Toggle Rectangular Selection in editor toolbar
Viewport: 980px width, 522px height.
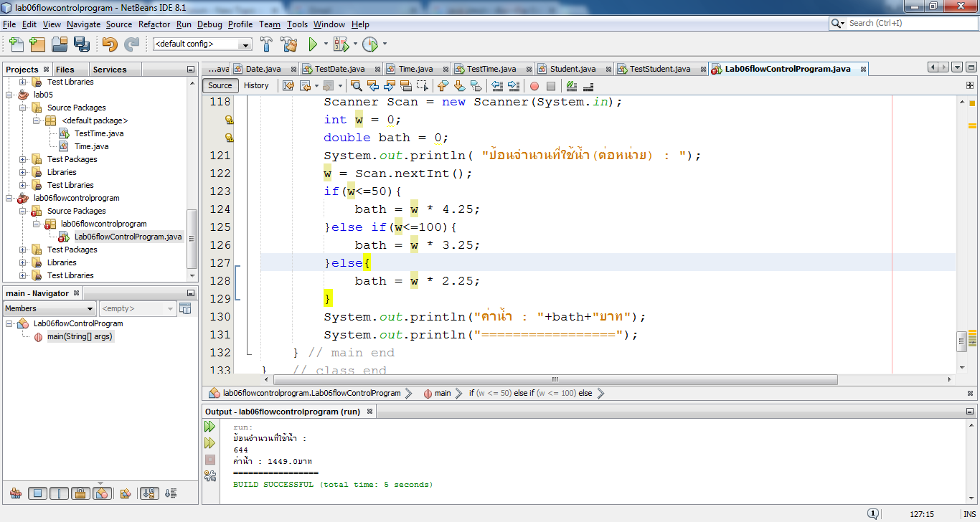pyautogui.click(x=422, y=85)
